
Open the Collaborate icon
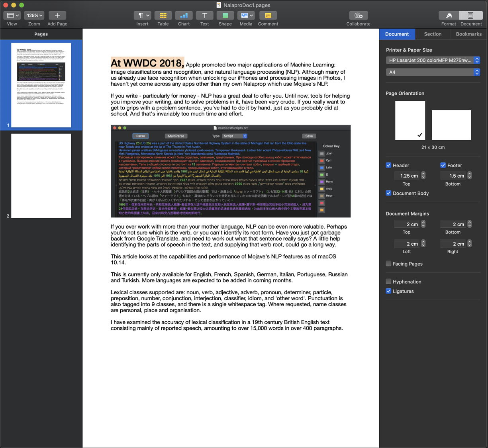point(358,16)
